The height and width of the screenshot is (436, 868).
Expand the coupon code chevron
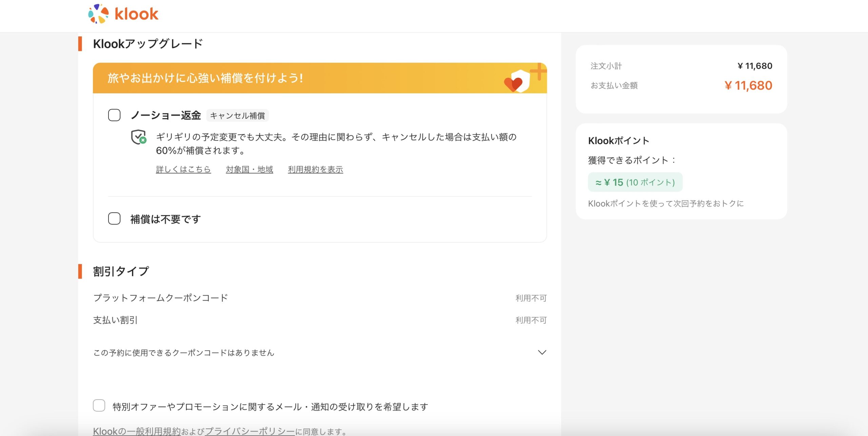point(542,353)
